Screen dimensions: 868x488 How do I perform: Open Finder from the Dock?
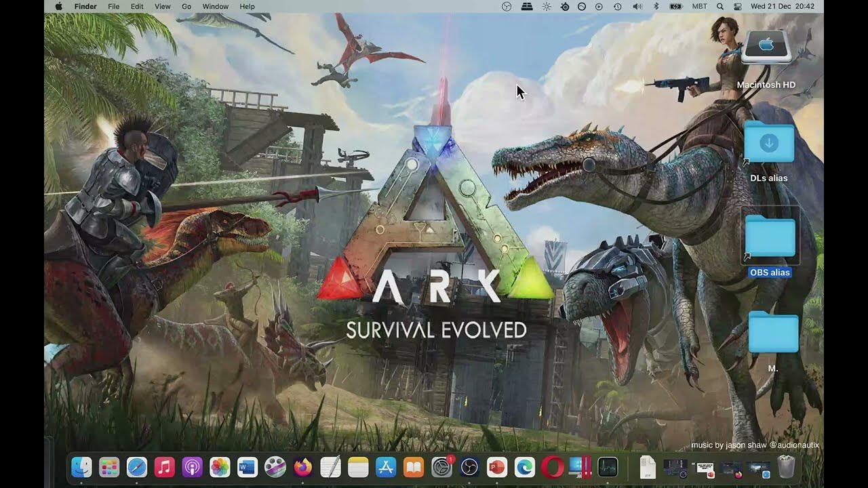[81, 467]
